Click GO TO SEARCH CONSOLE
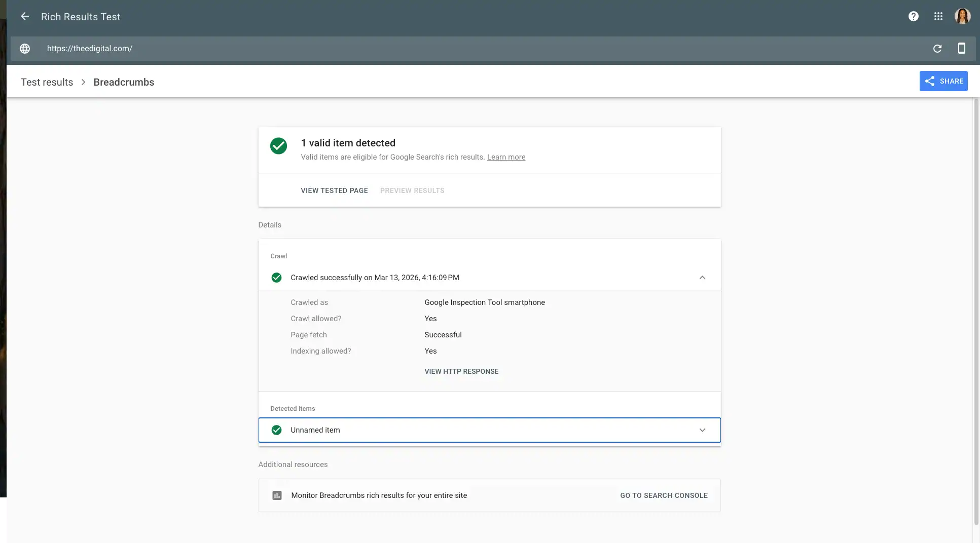Viewport: 980px width, 543px height. pyautogui.click(x=663, y=495)
